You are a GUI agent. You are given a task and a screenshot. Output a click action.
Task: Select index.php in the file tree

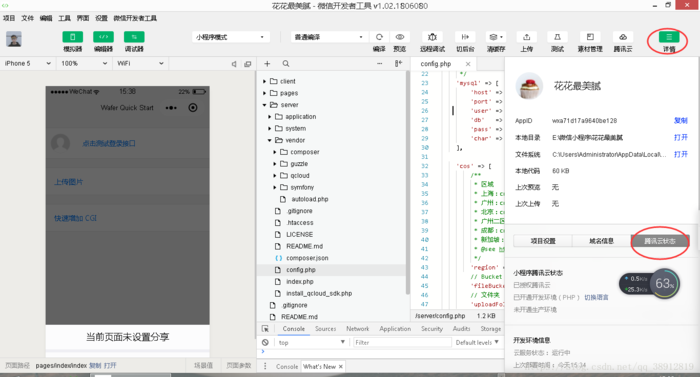300,281
